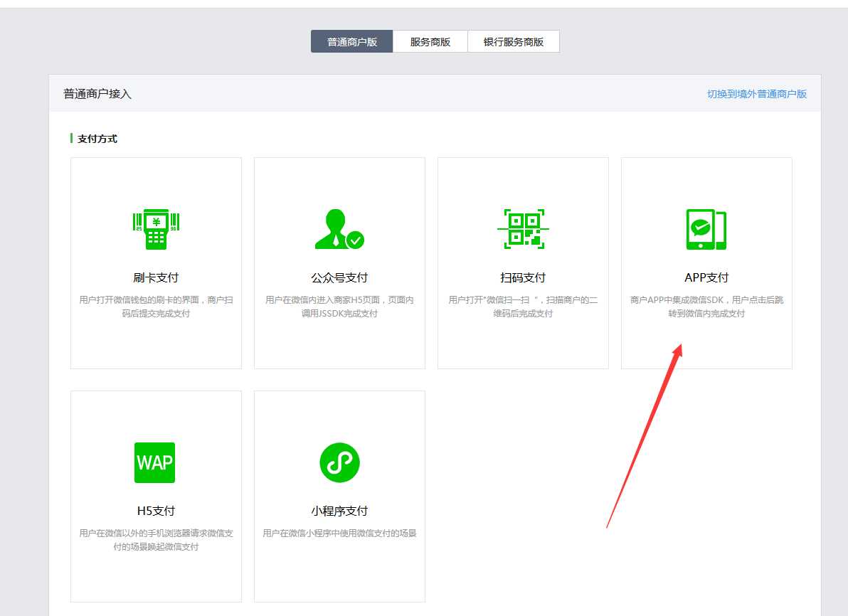Image resolution: width=848 pixels, height=616 pixels.
Task: Open the 刷卡支付 title
Action: pyautogui.click(x=156, y=277)
